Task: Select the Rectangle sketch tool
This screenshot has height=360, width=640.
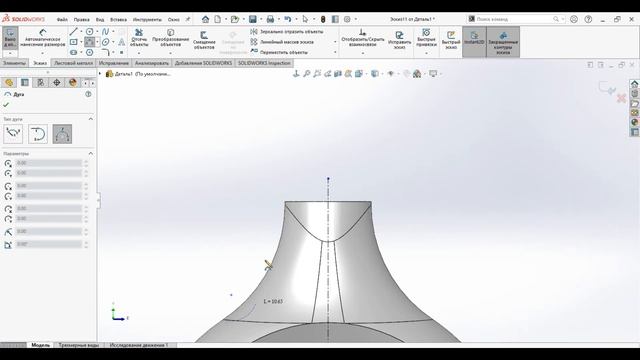Action: (73, 42)
